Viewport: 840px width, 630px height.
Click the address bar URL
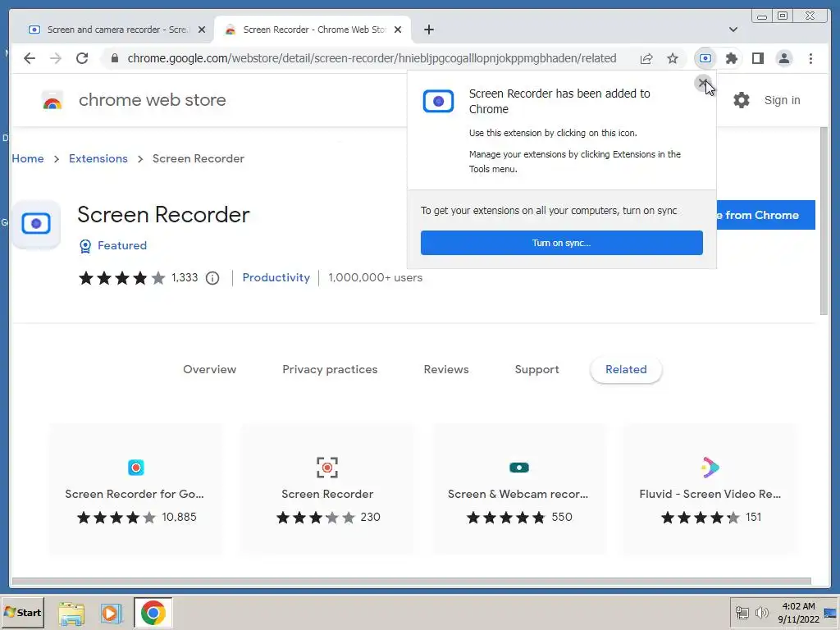coord(372,58)
